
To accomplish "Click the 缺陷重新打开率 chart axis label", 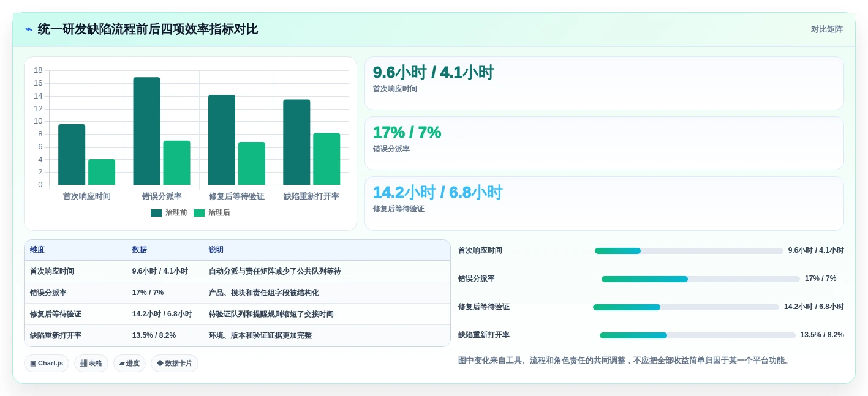I will tap(311, 196).
